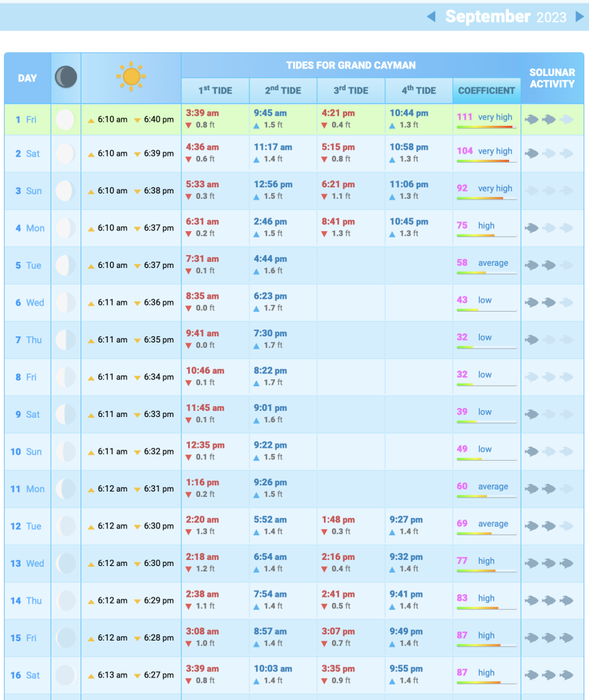The height and width of the screenshot is (700, 589).
Task: Click the sunset arrow icon for 9 Sat
Action: 137,415
